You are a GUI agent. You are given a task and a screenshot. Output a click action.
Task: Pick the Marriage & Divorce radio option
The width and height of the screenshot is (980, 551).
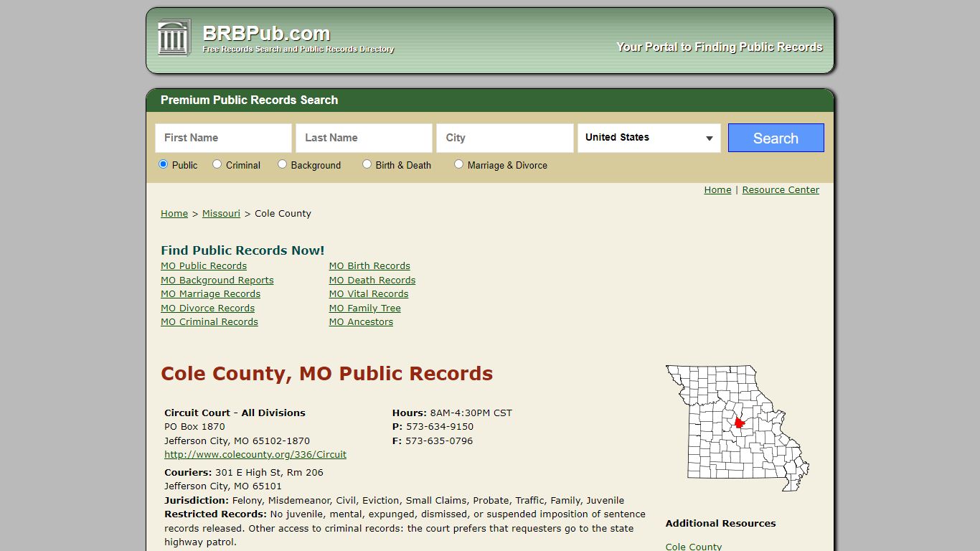[x=458, y=164]
